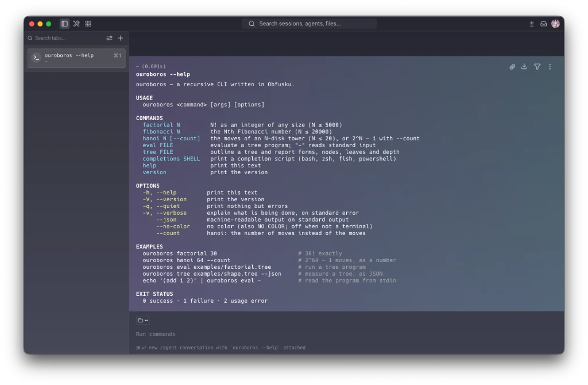Screen dimensions: 588x385
Task: Select the ouroboros --help tab
Action: (x=76, y=57)
